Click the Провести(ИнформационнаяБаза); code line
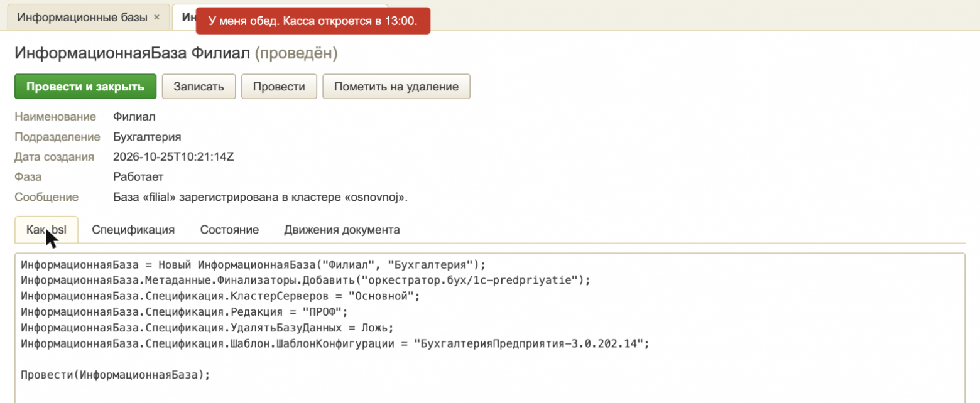980x403 pixels. [x=115, y=375]
